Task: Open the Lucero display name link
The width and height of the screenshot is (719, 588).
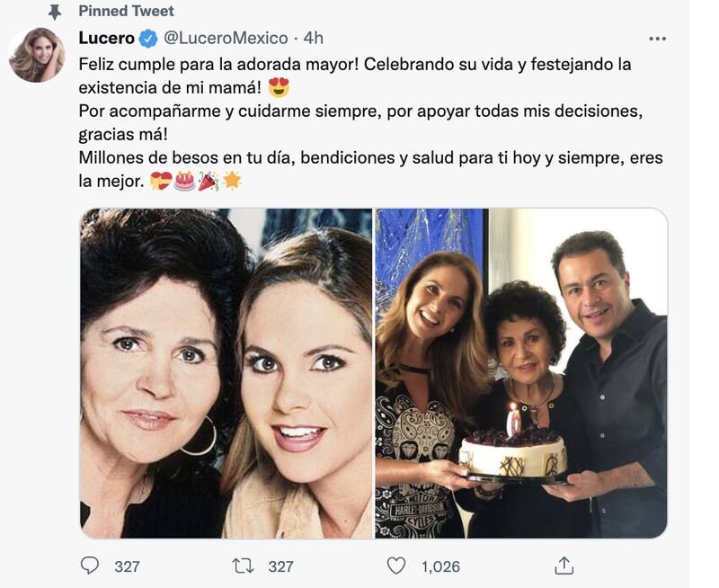Action: [x=106, y=38]
